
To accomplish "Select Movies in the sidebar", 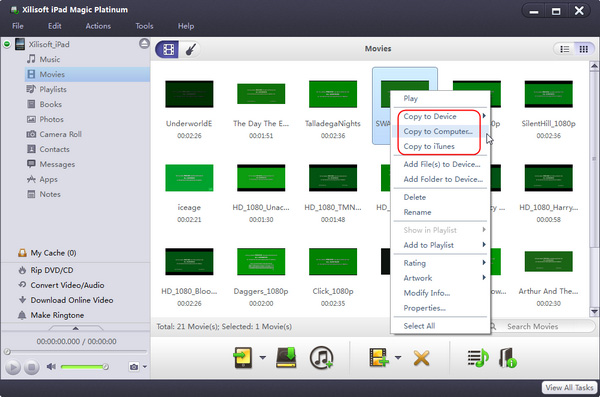I will click(87, 74).
